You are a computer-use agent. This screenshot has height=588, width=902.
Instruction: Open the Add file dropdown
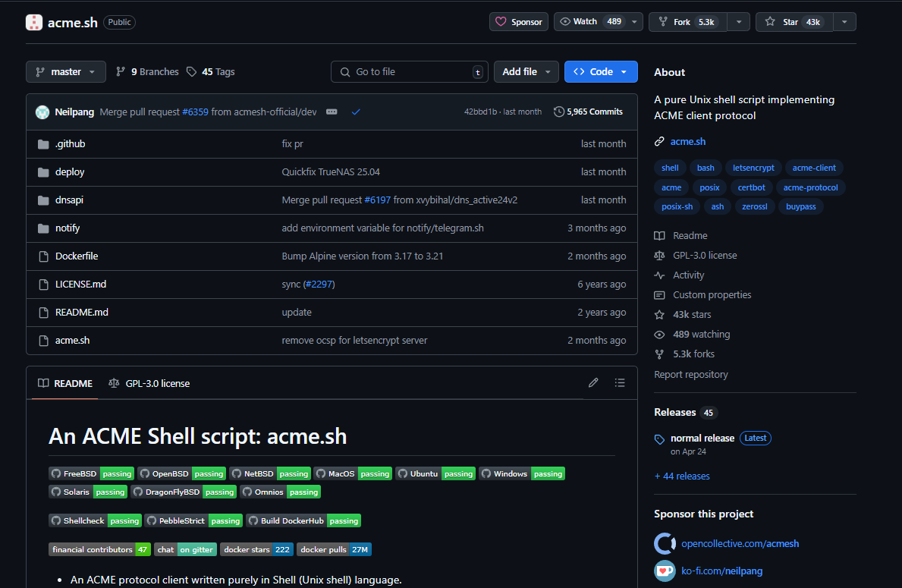526,72
